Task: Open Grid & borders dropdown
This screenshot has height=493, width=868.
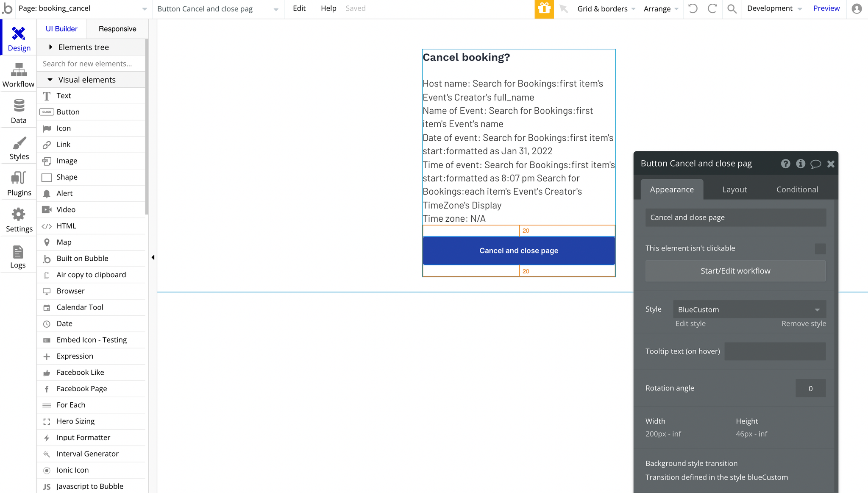Action: 606,9
